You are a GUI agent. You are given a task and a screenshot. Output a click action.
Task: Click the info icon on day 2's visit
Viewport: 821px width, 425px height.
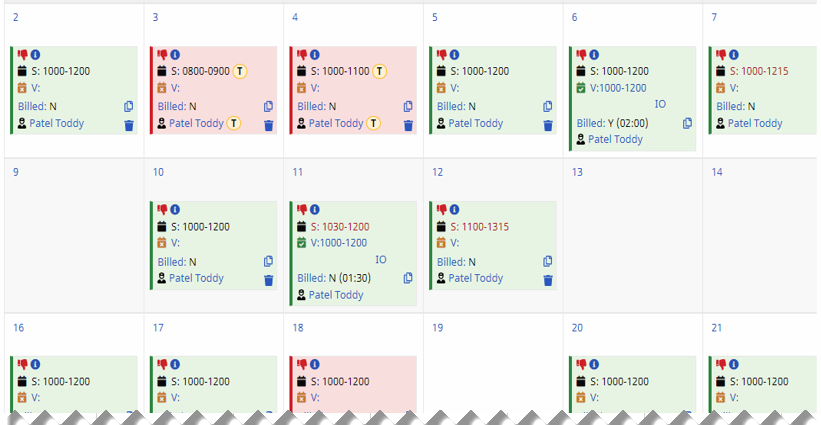point(35,55)
